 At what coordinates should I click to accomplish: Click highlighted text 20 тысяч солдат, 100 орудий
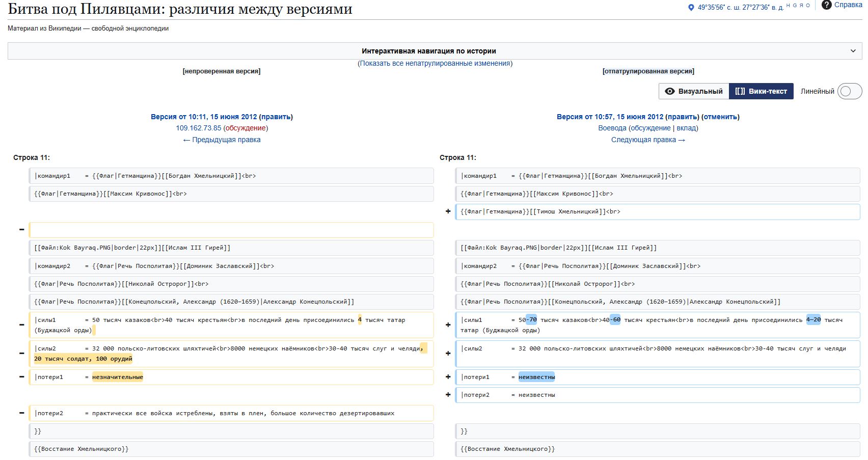(83, 359)
